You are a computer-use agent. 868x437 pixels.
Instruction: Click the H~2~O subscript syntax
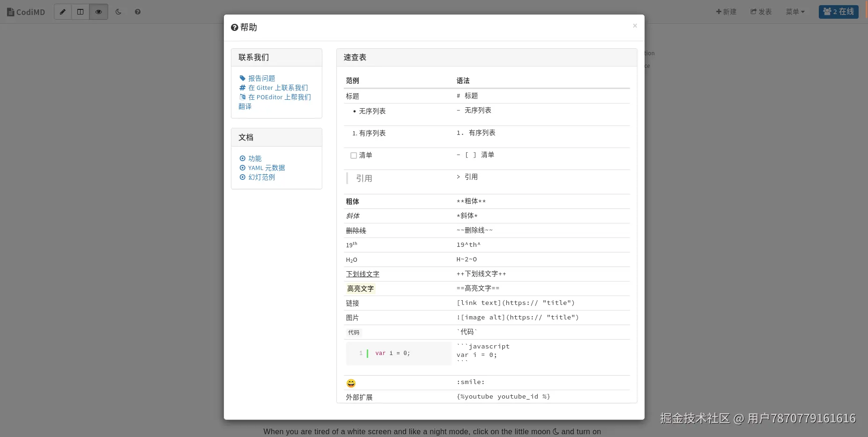tap(467, 259)
